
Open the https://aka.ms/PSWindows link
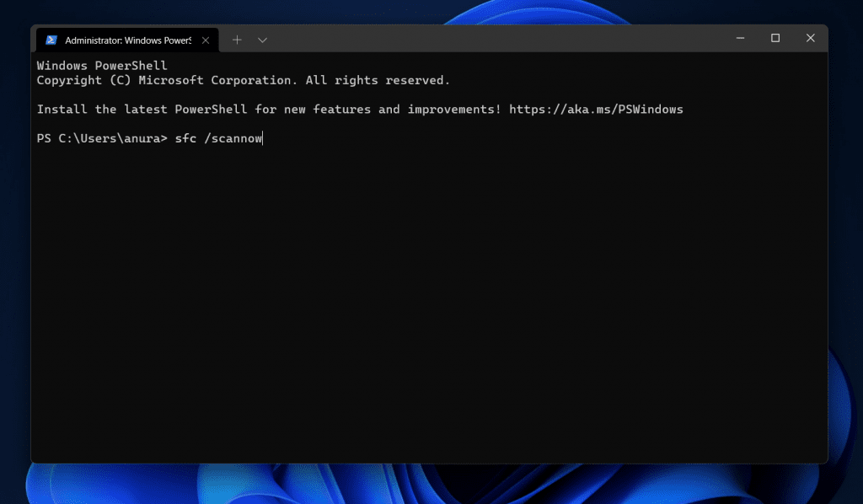tap(598, 109)
